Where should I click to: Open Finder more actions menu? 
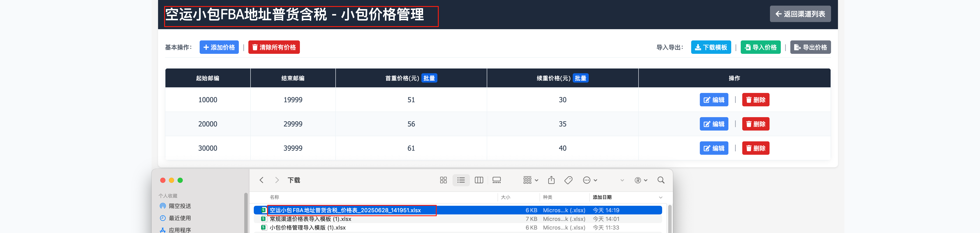590,180
